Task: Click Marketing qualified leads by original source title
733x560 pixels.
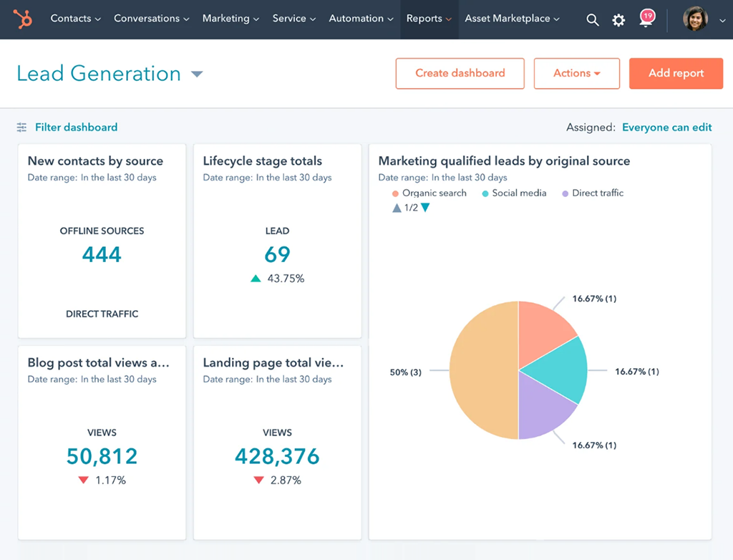Action: (504, 161)
